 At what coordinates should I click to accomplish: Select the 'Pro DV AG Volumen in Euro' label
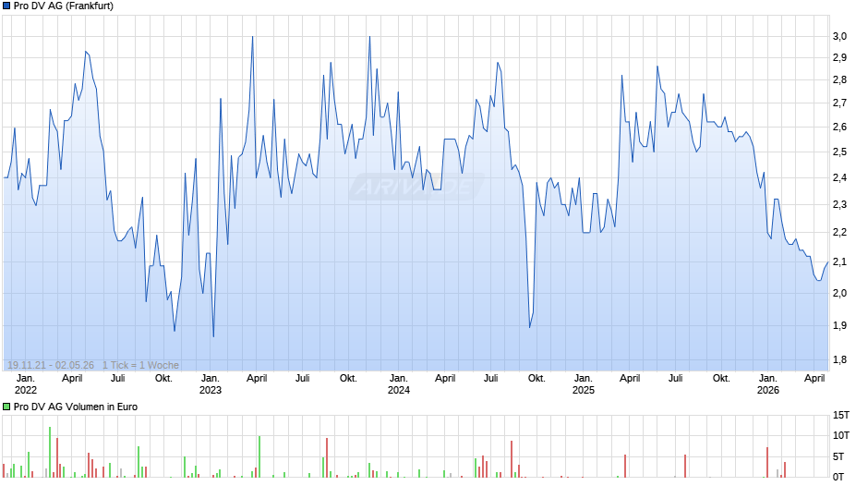point(76,407)
